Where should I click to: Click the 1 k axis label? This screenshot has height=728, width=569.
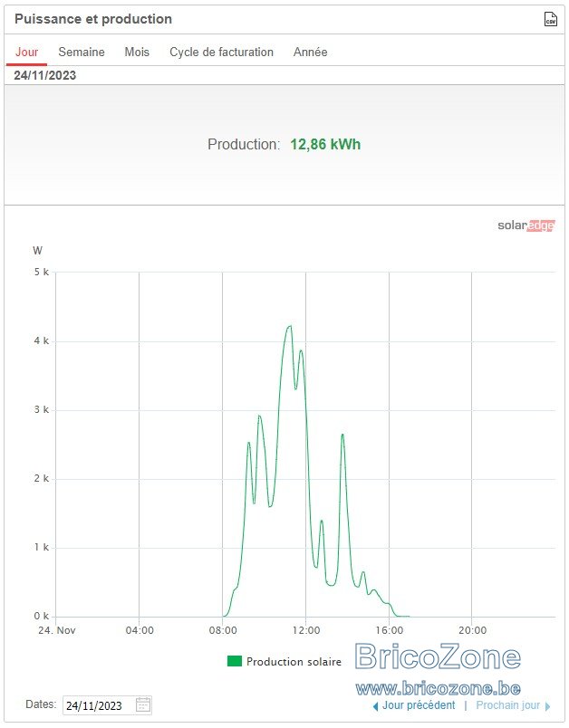pos(42,547)
